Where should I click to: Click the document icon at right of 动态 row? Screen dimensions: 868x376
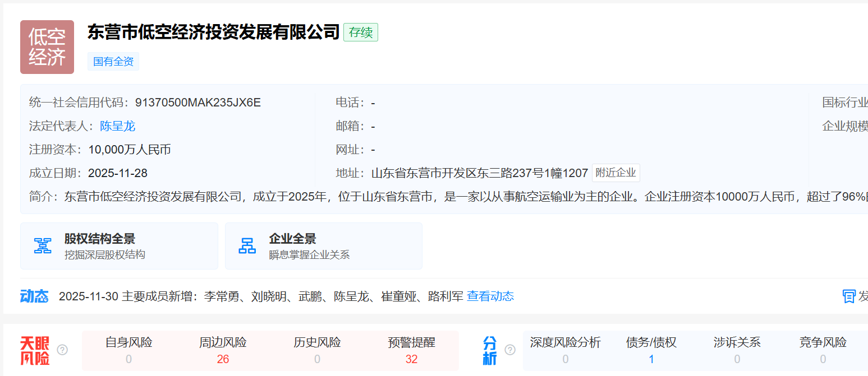[849, 296]
